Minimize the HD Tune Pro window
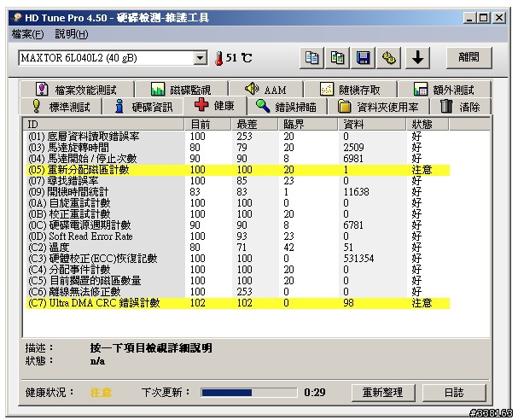The width and height of the screenshot is (518, 420). tap(469, 18)
